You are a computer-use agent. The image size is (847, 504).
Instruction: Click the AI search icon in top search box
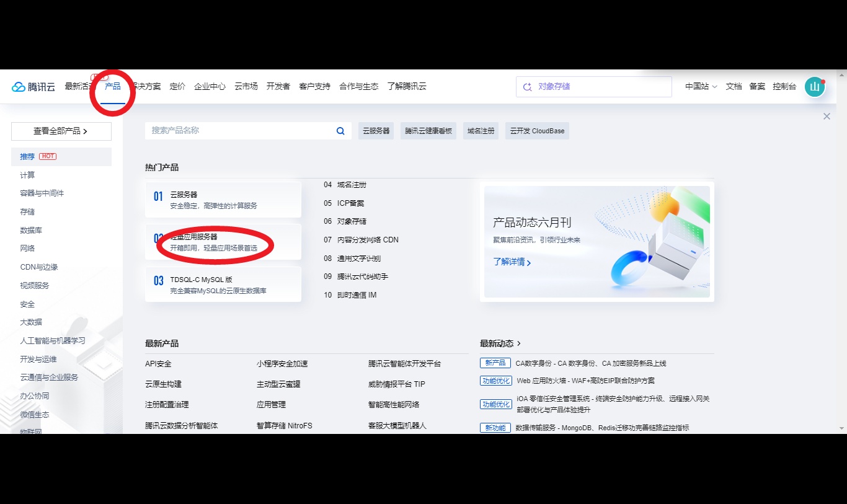click(x=528, y=87)
